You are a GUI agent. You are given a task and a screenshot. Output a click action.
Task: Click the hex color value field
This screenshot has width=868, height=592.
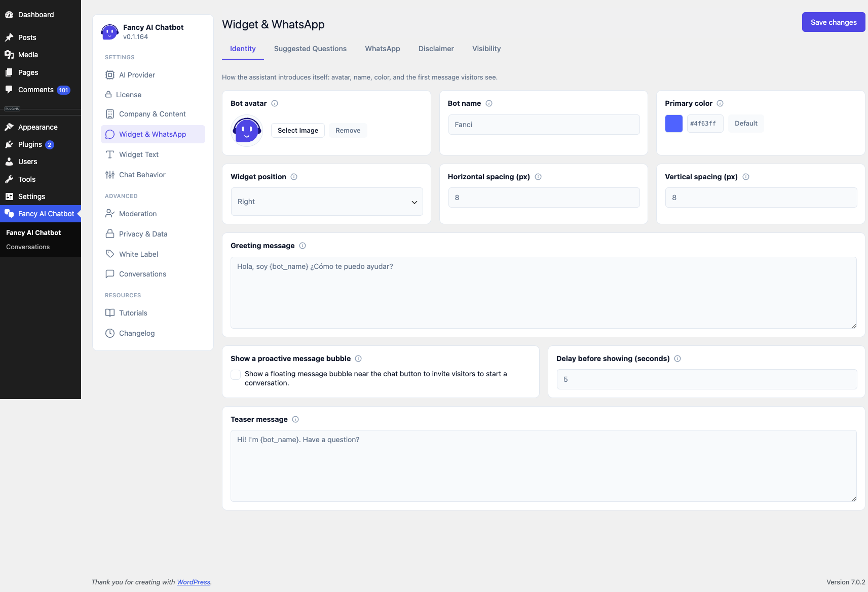[x=705, y=124]
